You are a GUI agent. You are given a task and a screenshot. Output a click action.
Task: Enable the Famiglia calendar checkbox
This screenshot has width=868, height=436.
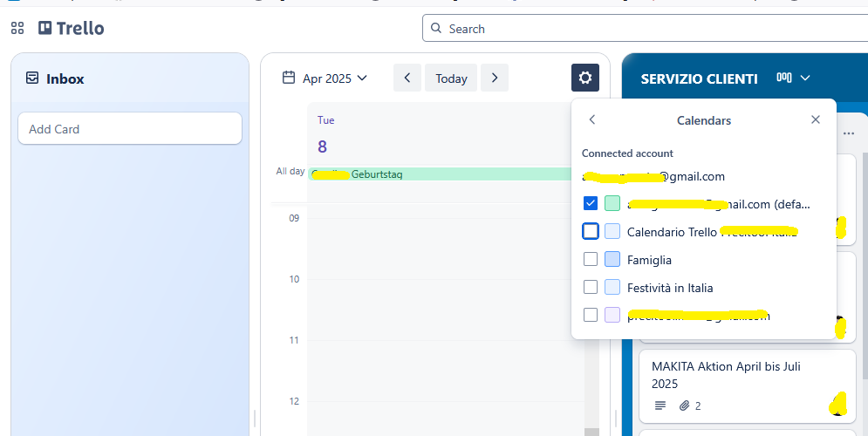[x=591, y=258]
